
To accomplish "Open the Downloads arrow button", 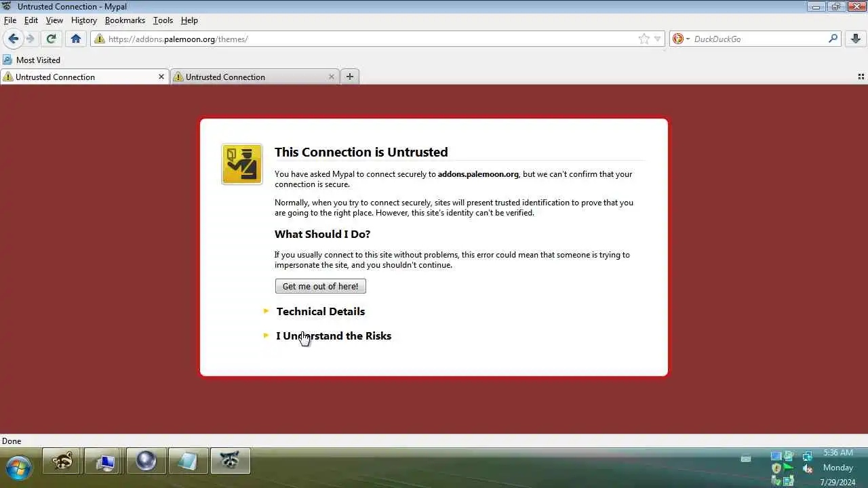I will point(856,39).
